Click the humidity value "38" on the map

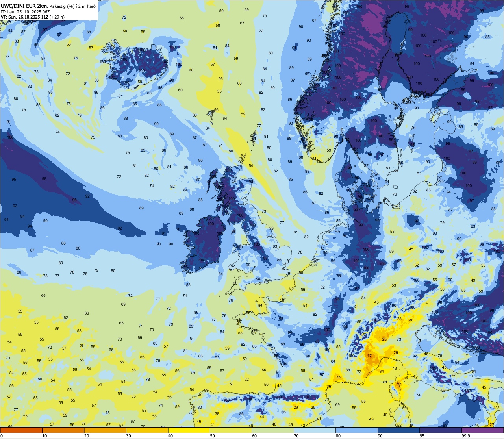click(217, 413)
